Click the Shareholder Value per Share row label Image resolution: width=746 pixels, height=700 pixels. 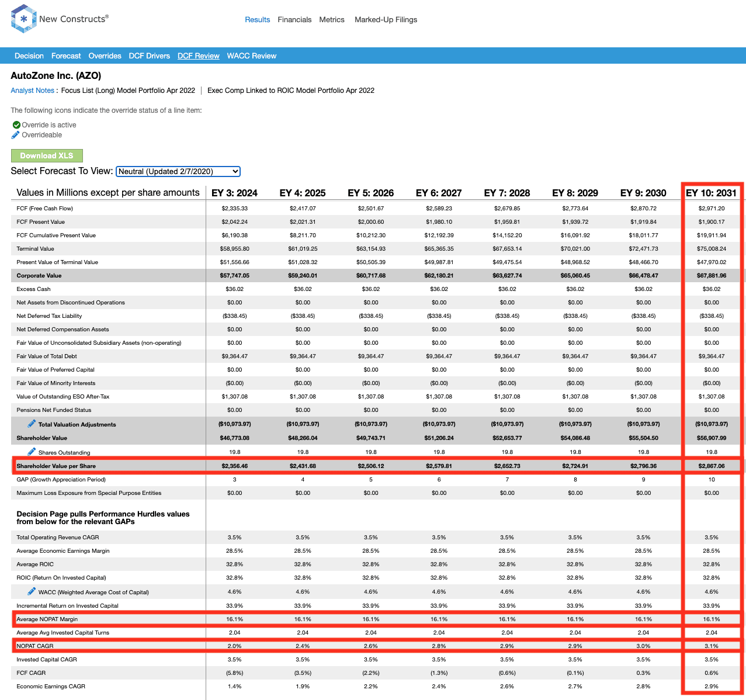click(56, 466)
